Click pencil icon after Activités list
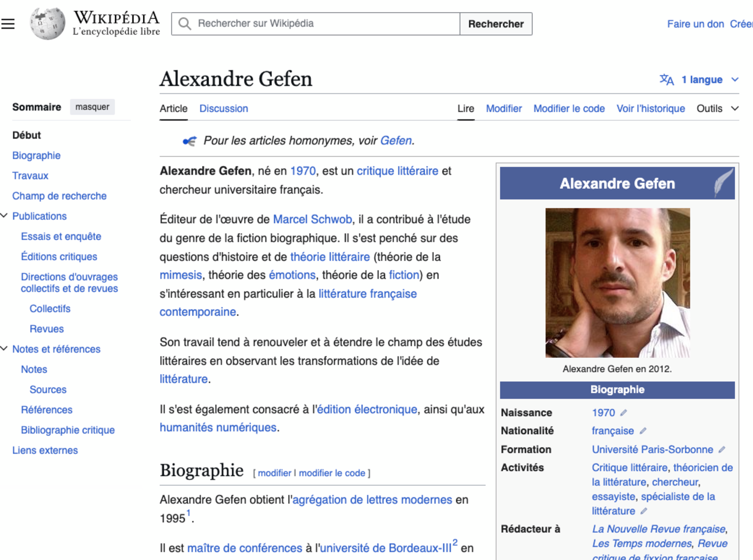753x560 pixels. click(644, 511)
